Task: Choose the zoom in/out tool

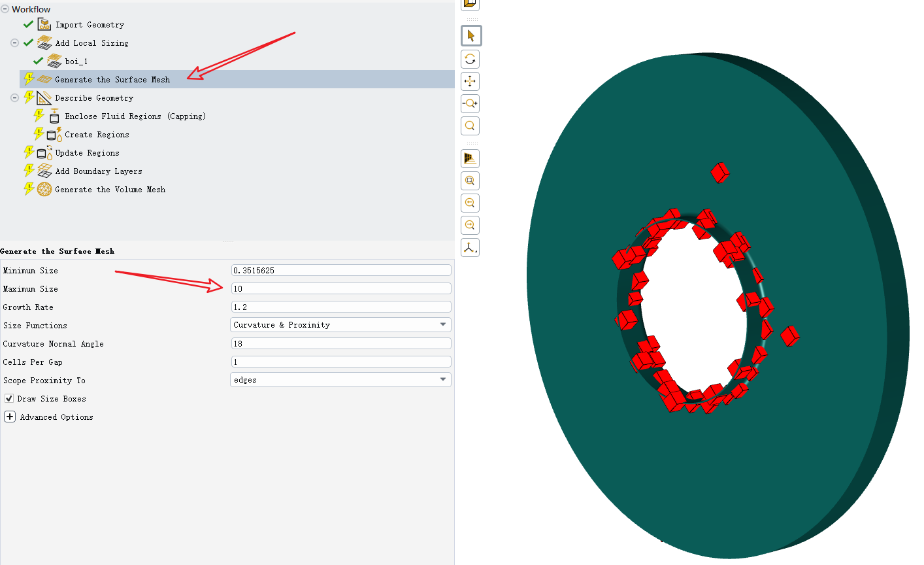Action: pyautogui.click(x=470, y=104)
